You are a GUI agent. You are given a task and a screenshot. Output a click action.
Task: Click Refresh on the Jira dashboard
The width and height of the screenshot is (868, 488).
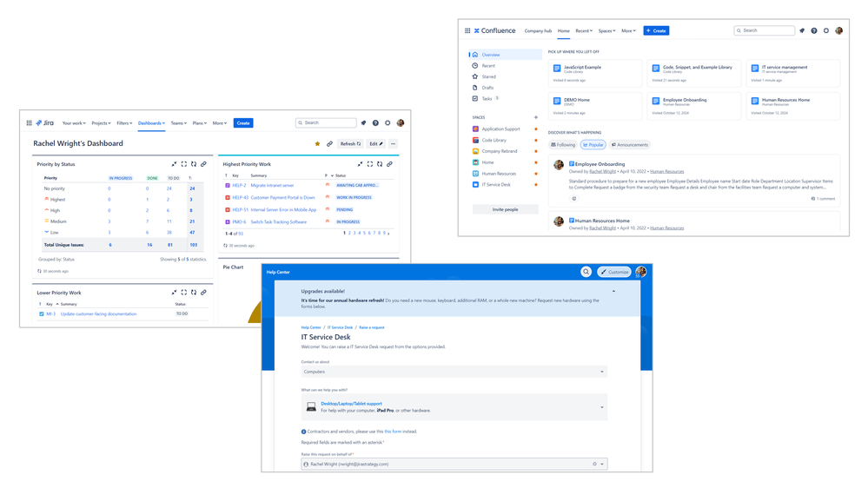point(350,144)
